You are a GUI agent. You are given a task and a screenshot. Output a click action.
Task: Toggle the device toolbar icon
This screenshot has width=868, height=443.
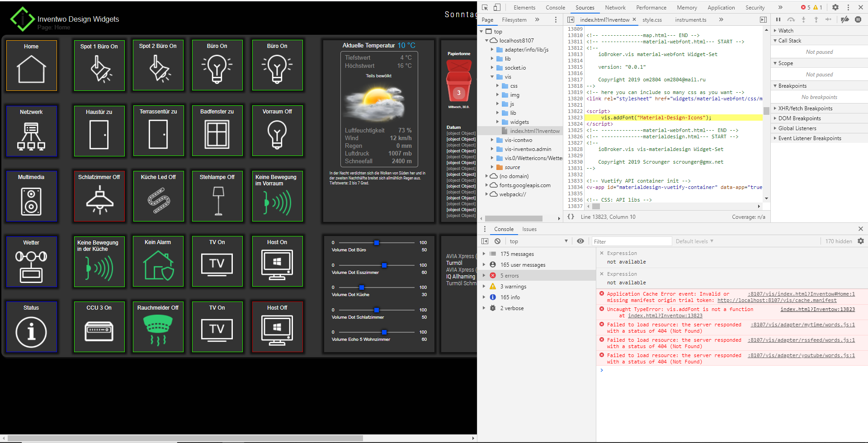(x=497, y=7)
